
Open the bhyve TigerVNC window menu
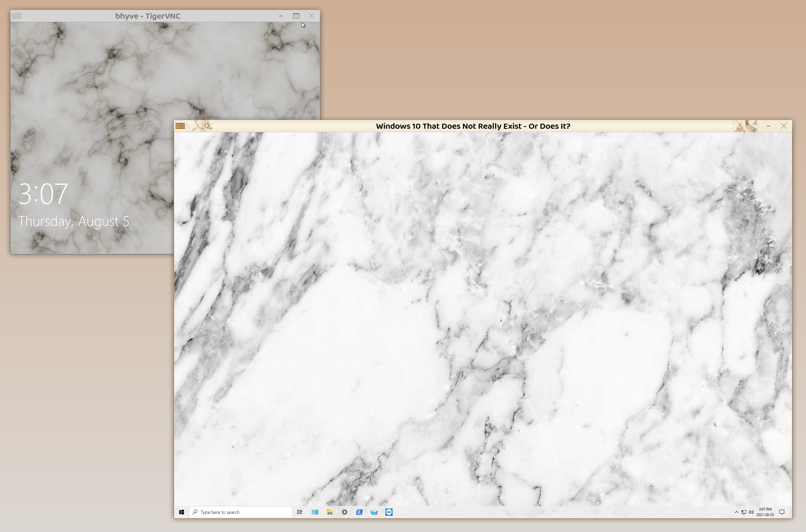click(17, 16)
